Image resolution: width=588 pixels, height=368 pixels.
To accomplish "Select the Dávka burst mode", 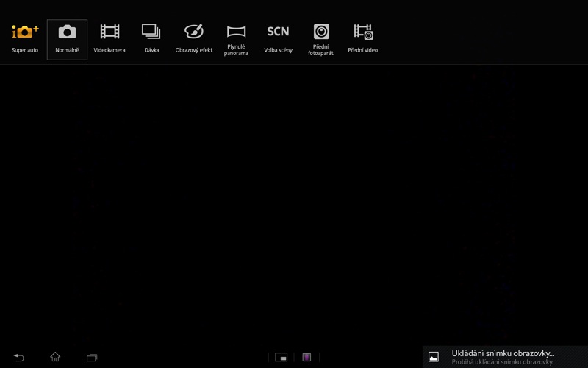I will [x=151, y=40].
